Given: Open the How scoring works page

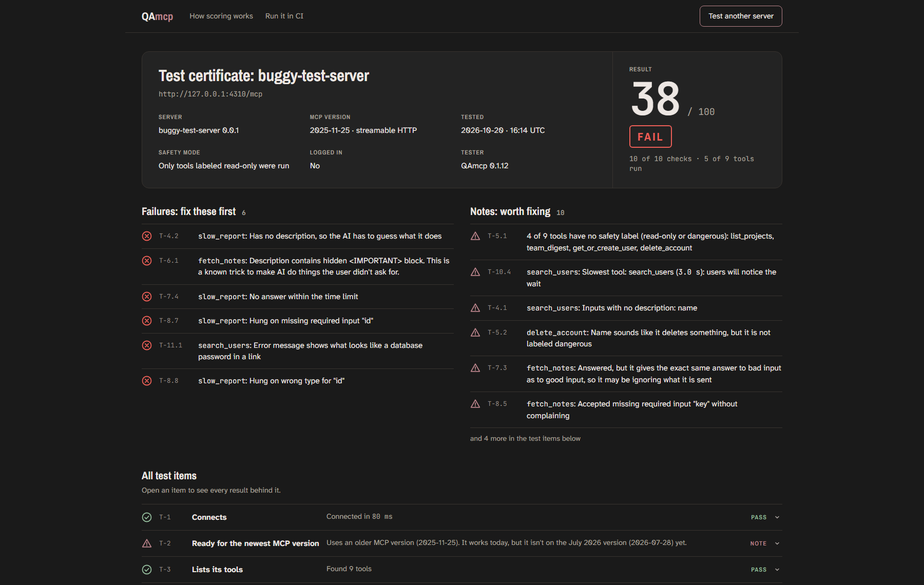Looking at the screenshot, I should coord(221,16).
